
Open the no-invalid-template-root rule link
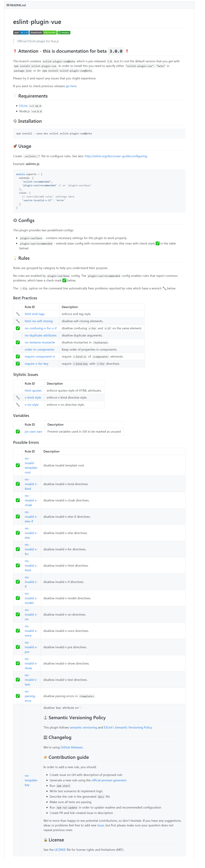(x=31, y=466)
